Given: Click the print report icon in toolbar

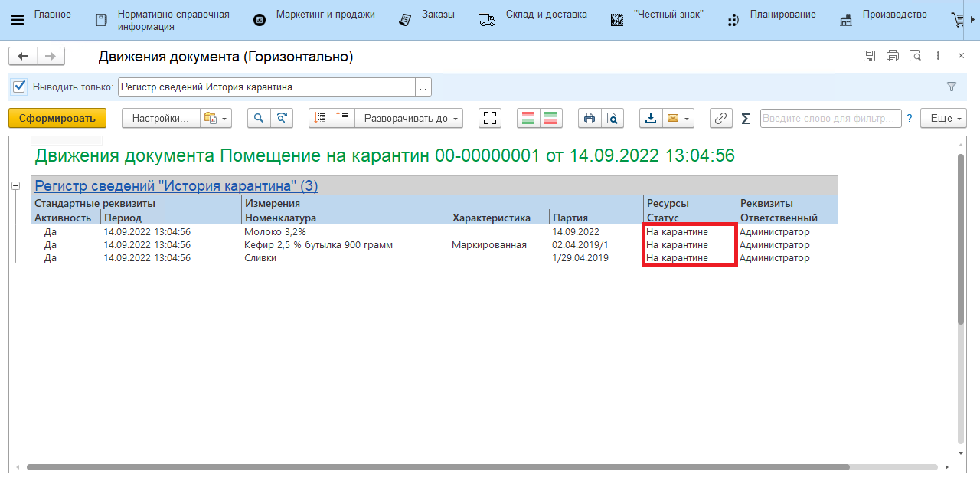Looking at the screenshot, I should click(x=589, y=118).
